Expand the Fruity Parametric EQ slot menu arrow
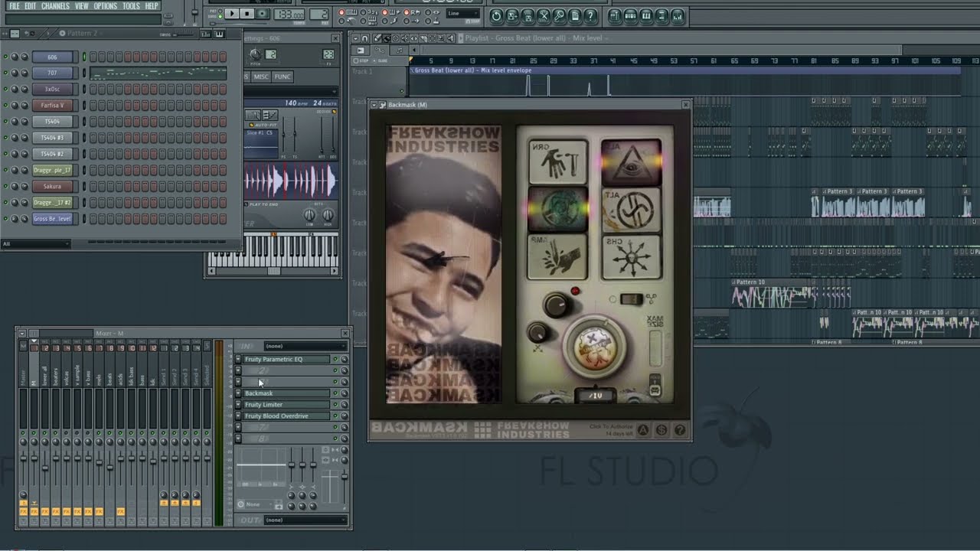 pyautogui.click(x=238, y=359)
